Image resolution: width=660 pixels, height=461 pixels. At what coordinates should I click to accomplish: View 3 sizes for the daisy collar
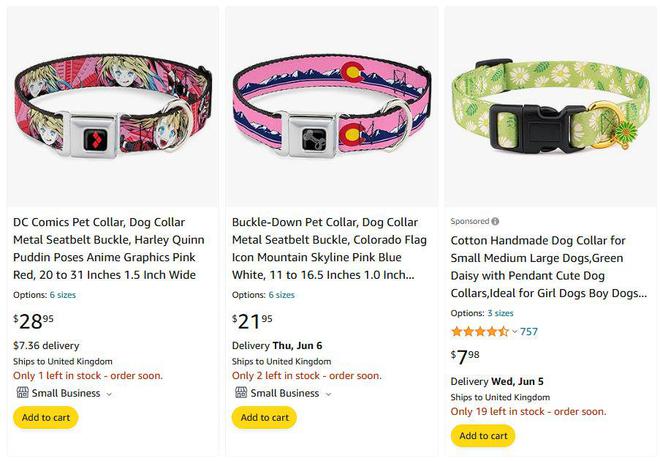point(500,313)
